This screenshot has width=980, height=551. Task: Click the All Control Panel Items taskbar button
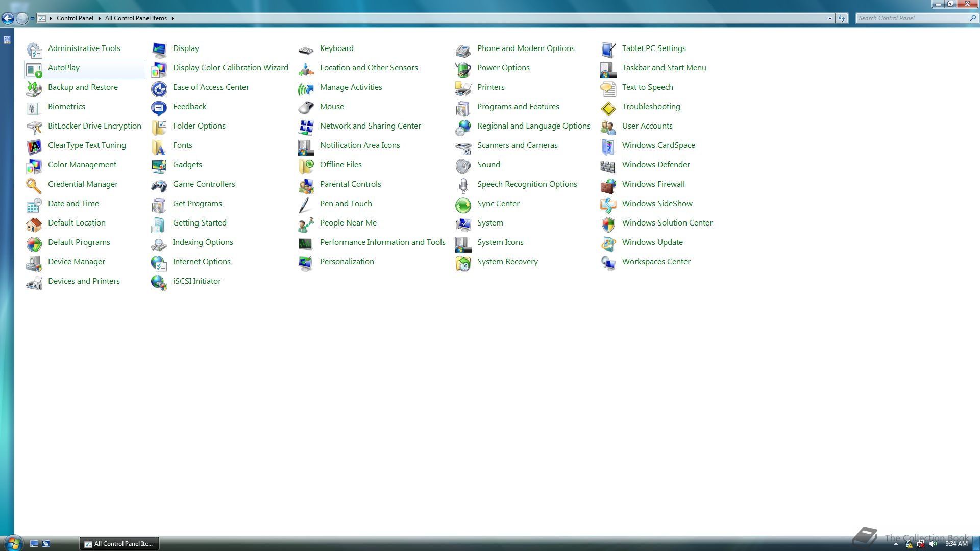tap(119, 544)
